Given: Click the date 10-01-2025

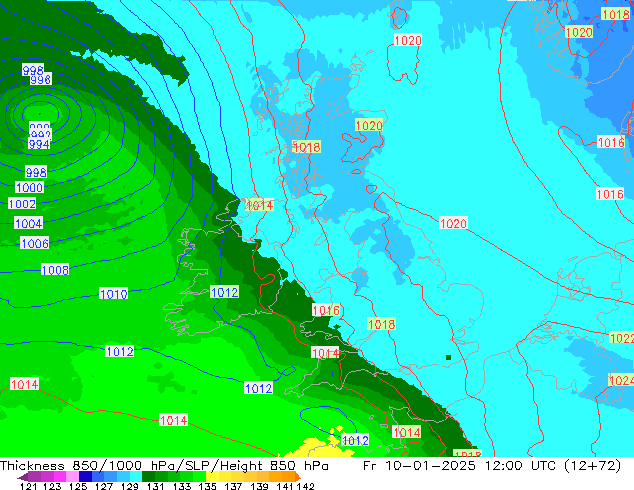Looking at the screenshot, I should click(x=430, y=466).
